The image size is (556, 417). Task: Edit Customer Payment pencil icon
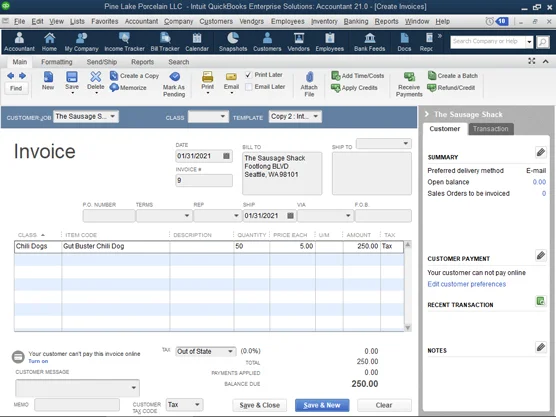pyautogui.click(x=540, y=255)
